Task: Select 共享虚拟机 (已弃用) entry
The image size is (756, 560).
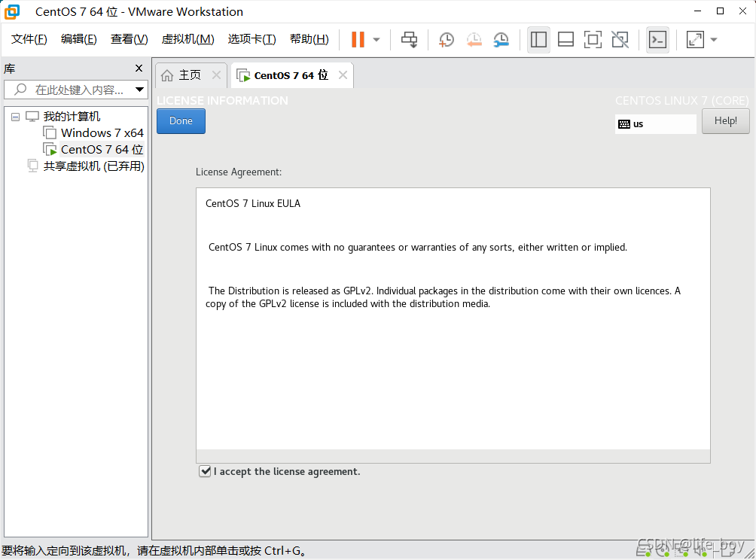Action: click(94, 166)
